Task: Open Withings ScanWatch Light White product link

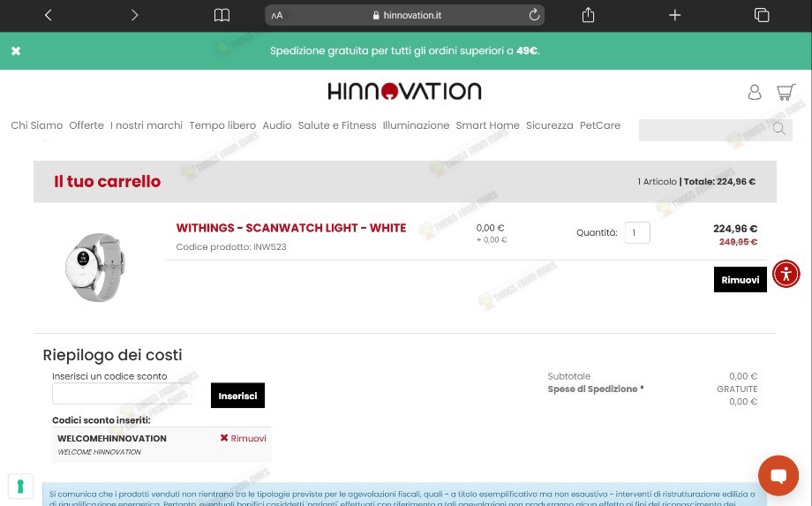Action: coord(291,228)
